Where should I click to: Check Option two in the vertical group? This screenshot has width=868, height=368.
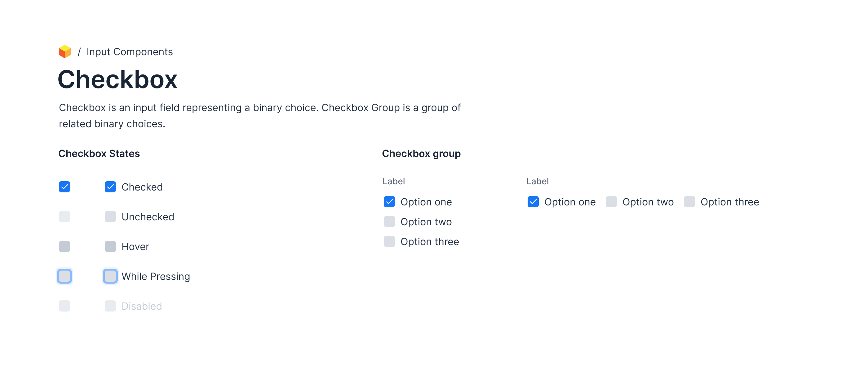coord(389,222)
